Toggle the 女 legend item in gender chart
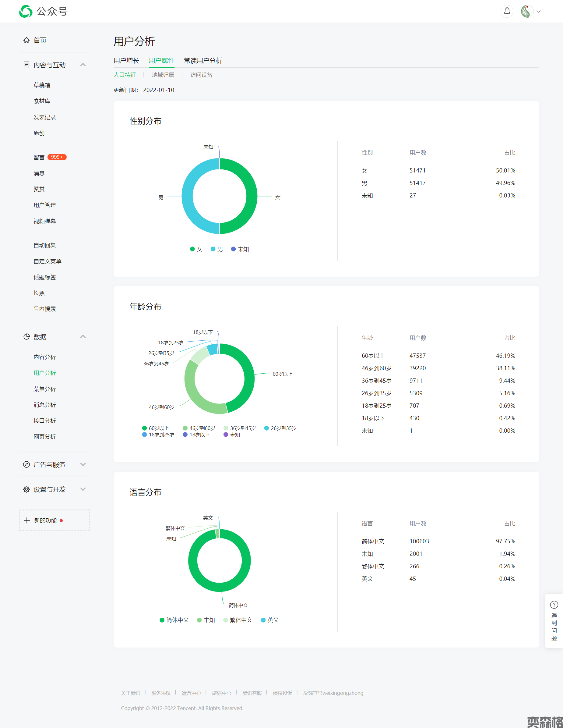The height and width of the screenshot is (728, 563). tap(196, 249)
